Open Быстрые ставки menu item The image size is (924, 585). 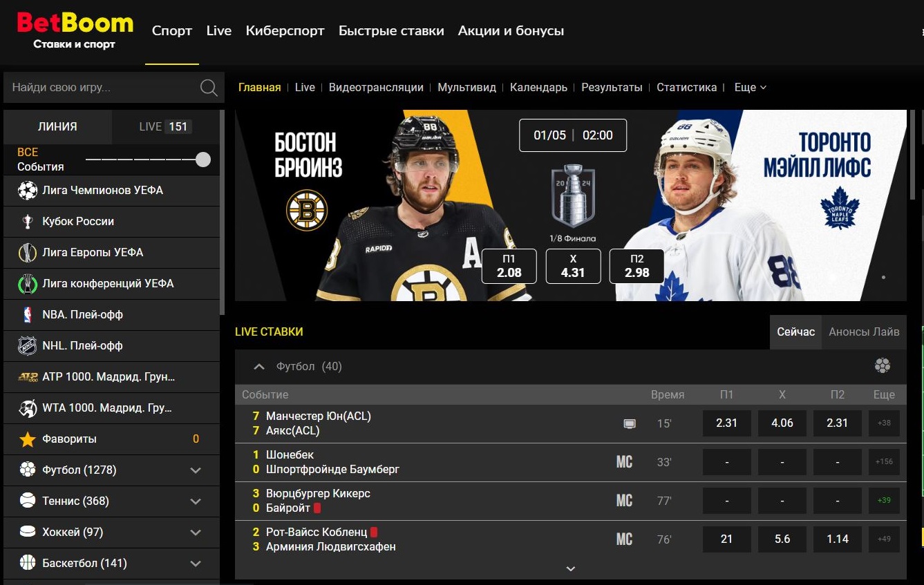tap(391, 31)
